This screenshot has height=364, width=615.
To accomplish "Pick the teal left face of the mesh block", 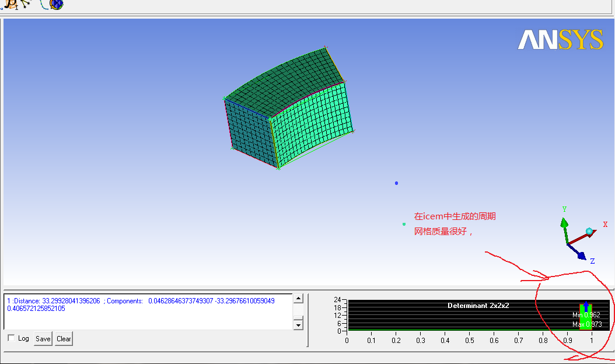I will [x=248, y=133].
